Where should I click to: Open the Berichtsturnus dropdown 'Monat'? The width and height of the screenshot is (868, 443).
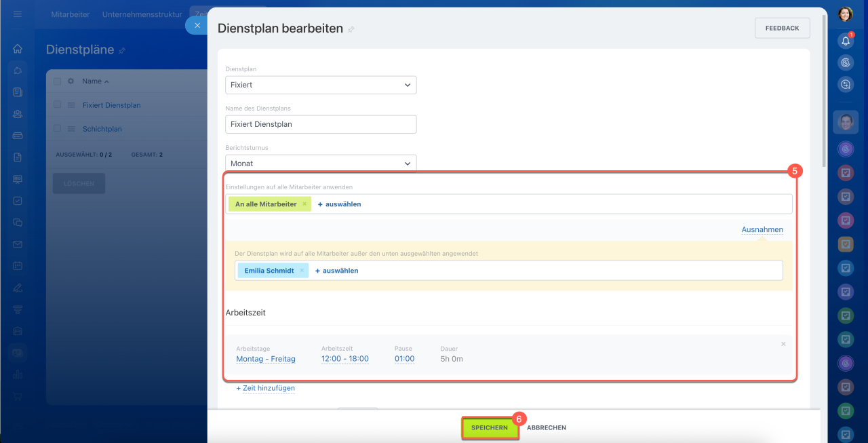[x=321, y=163]
